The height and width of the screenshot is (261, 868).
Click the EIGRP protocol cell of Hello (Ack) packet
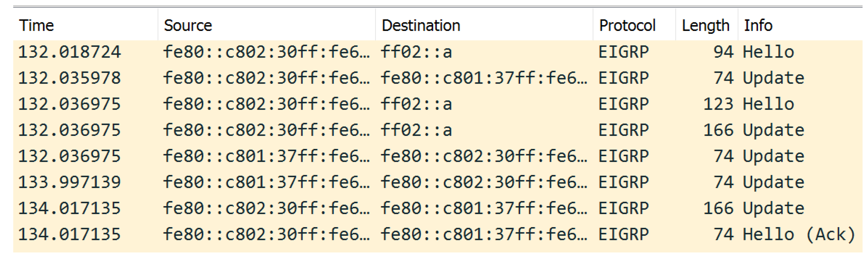coord(623,234)
